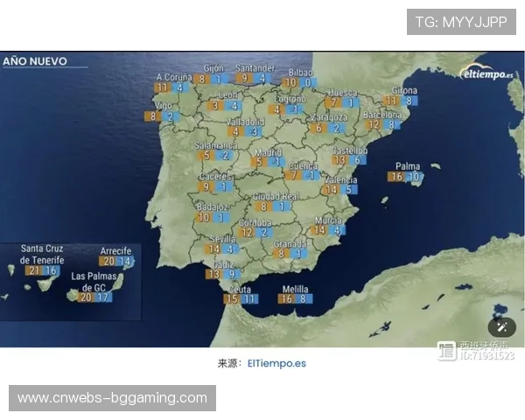Select the Bilbao city label

click(300, 73)
